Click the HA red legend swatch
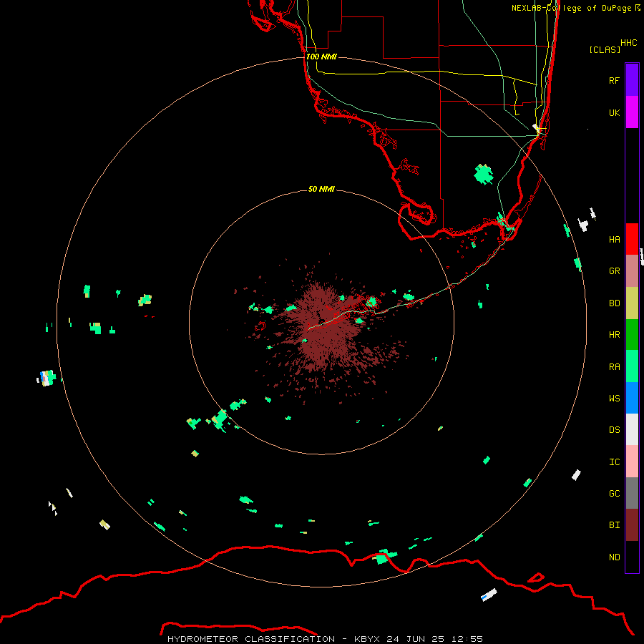Image resolution: width=644 pixels, height=644 pixels. pyautogui.click(x=632, y=239)
